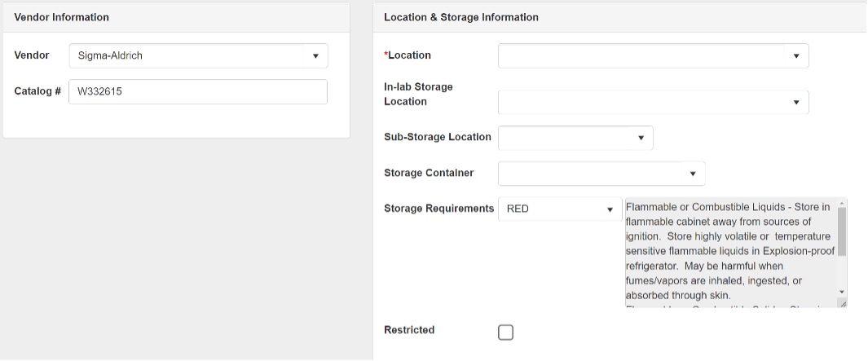The height and width of the screenshot is (361, 868).
Task: Click the description scrollbar down arrow
Action: coord(842,292)
